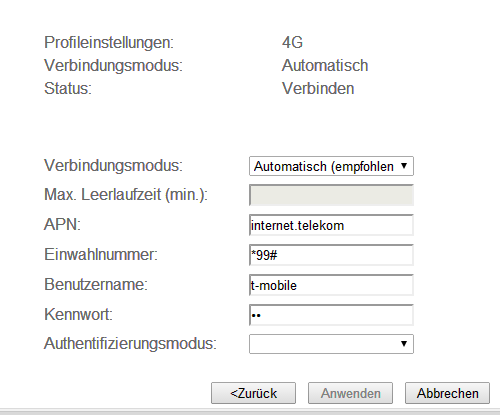Click the greyed Max. Leerlaufzeit input box
This screenshot has height=415, width=500.
coord(331,195)
